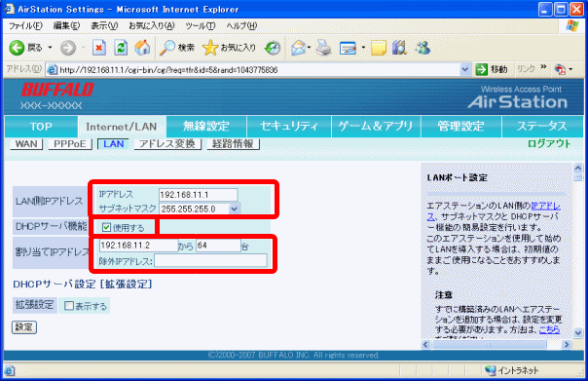Switch to the 無線設定 tab
Image resolution: width=588 pixels, height=381 pixels.
click(x=205, y=127)
